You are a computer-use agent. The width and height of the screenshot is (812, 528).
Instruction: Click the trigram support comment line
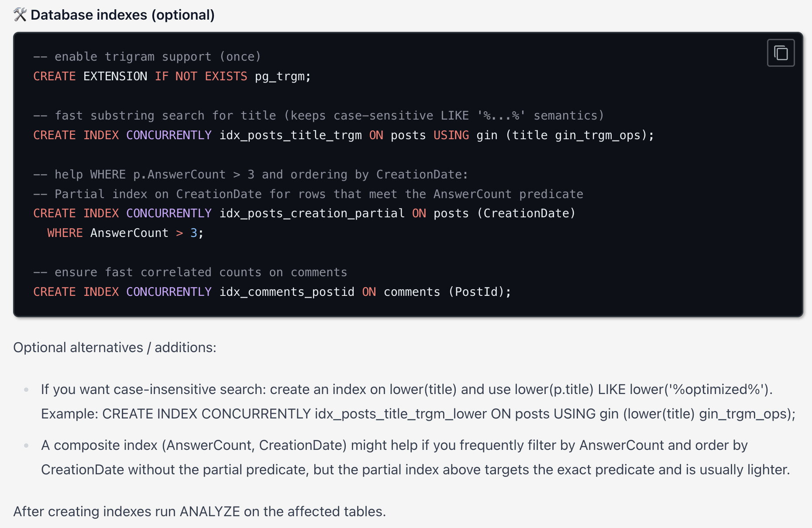click(147, 56)
